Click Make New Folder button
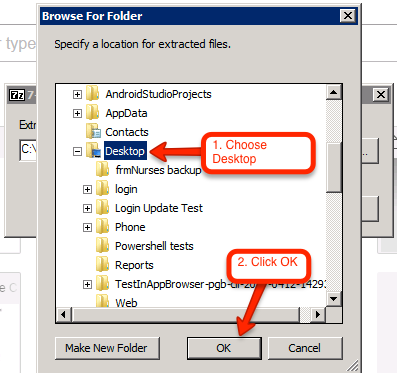 click(x=107, y=348)
